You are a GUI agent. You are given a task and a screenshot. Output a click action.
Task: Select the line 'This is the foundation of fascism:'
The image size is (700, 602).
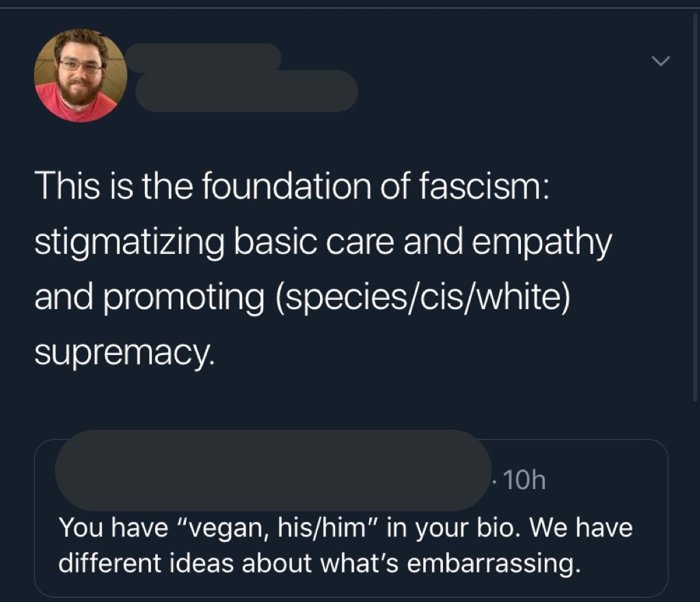pos(293,186)
